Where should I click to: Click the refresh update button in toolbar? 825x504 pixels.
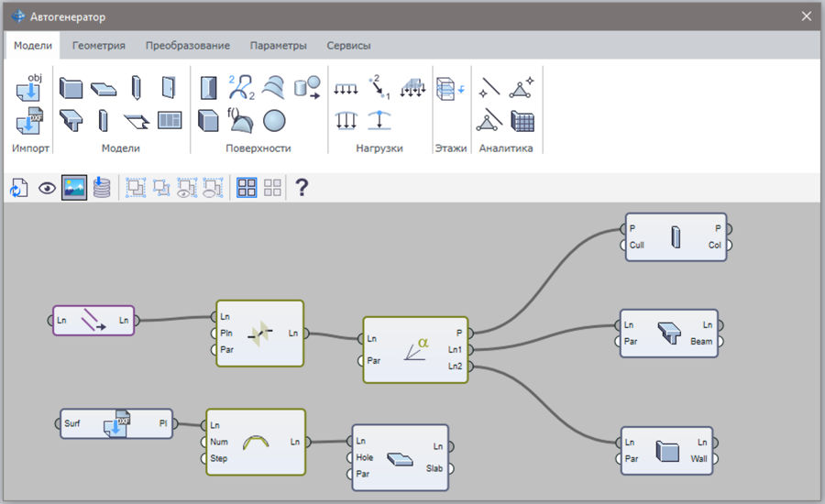(x=19, y=188)
